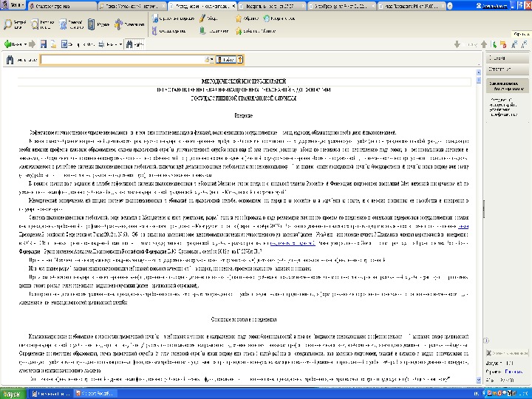Open the Dictionary of terms icon

(154, 31)
